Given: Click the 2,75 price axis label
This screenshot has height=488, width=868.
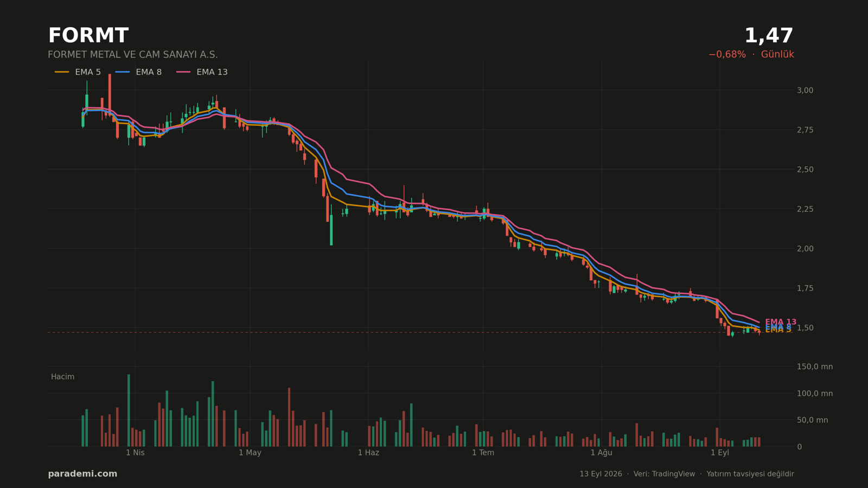Looking at the screenshot, I should point(805,130).
